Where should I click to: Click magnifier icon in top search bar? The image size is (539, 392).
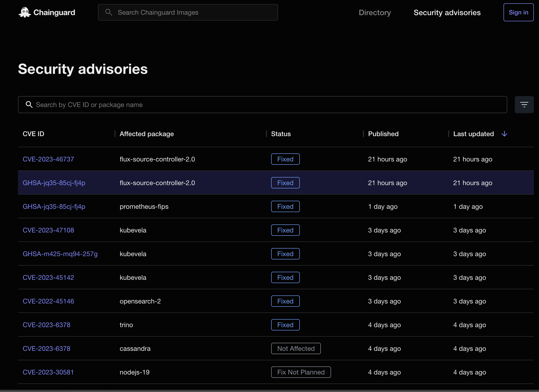coord(109,12)
